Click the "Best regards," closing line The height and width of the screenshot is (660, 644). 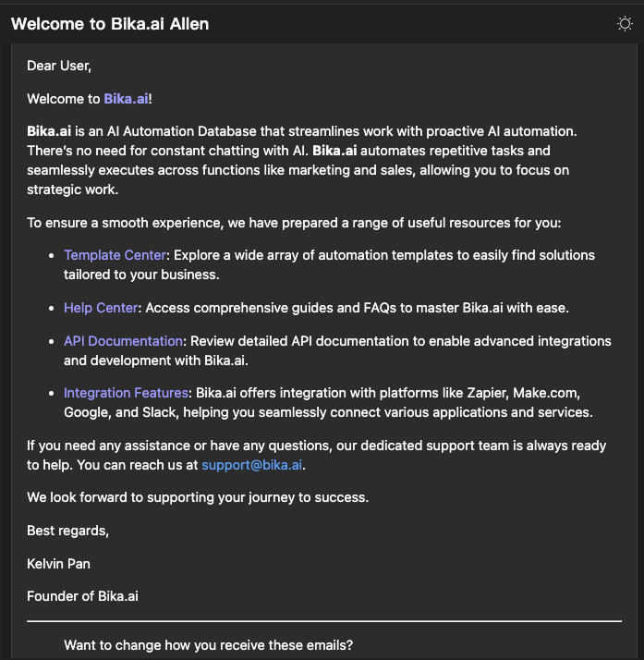click(67, 531)
